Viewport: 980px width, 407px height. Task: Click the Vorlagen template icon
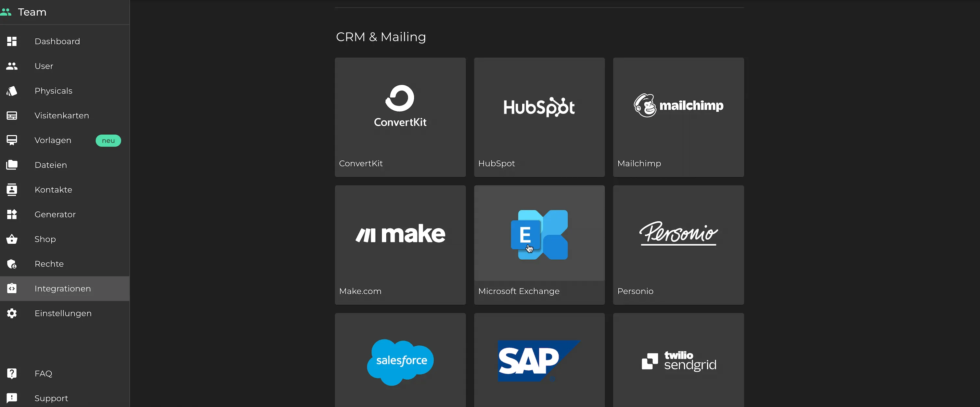click(12, 140)
